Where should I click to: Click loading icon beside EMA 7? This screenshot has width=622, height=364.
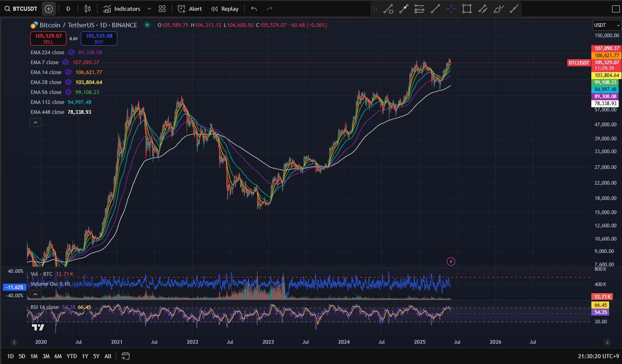click(x=66, y=63)
